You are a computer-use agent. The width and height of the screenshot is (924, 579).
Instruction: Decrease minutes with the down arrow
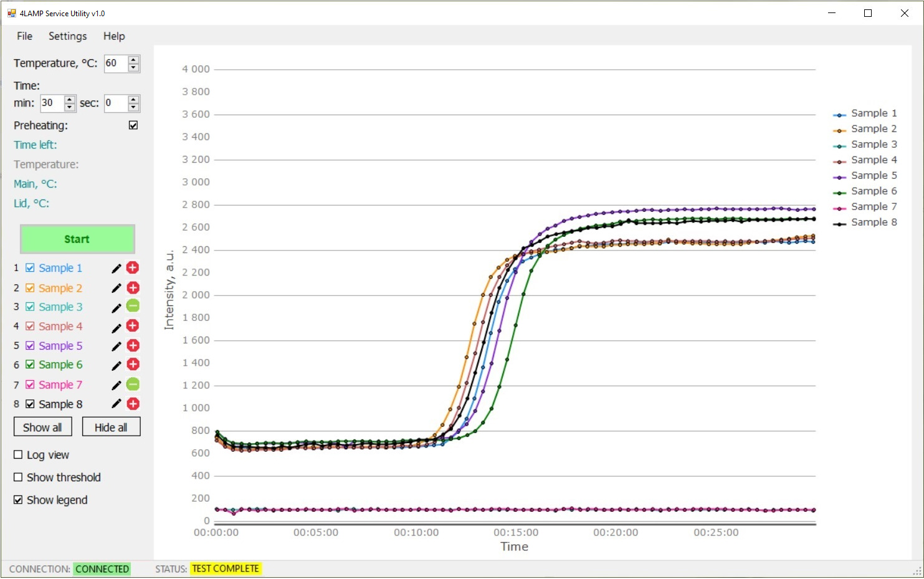click(70, 107)
